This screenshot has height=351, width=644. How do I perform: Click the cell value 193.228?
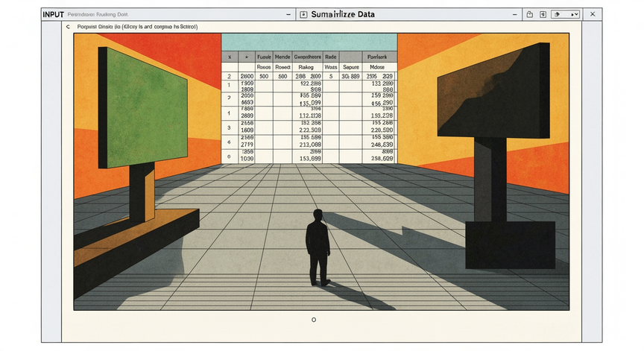tap(382, 116)
